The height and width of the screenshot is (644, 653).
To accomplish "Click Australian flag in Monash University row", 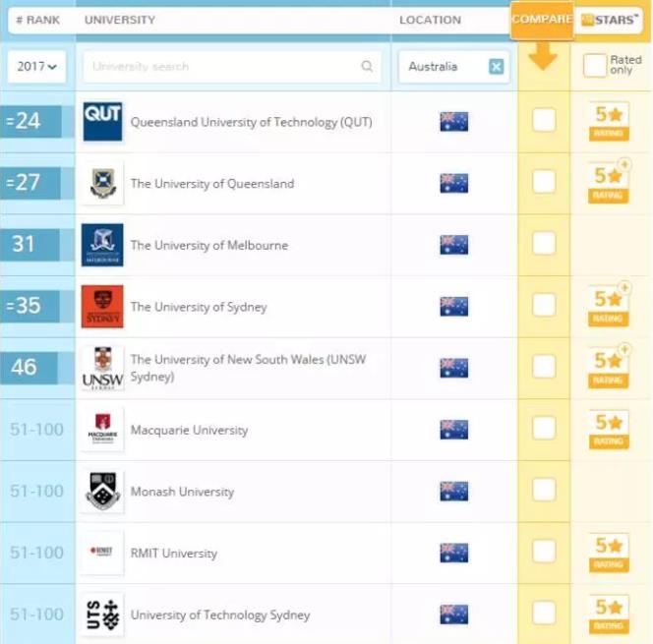I will [454, 492].
